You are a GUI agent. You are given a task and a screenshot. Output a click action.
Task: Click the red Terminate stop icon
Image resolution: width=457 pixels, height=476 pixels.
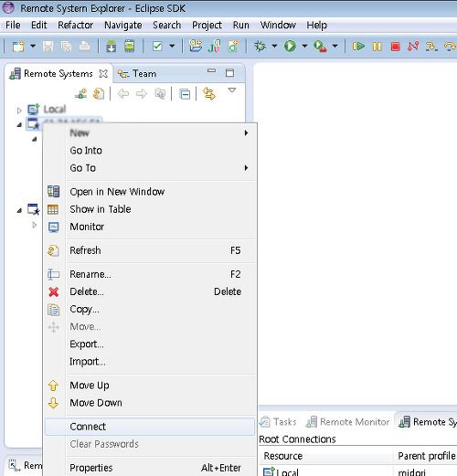(x=395, y=47)
